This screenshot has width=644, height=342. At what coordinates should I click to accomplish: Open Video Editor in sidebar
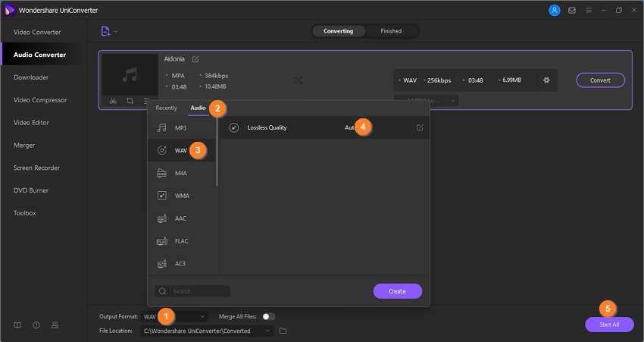31,123
